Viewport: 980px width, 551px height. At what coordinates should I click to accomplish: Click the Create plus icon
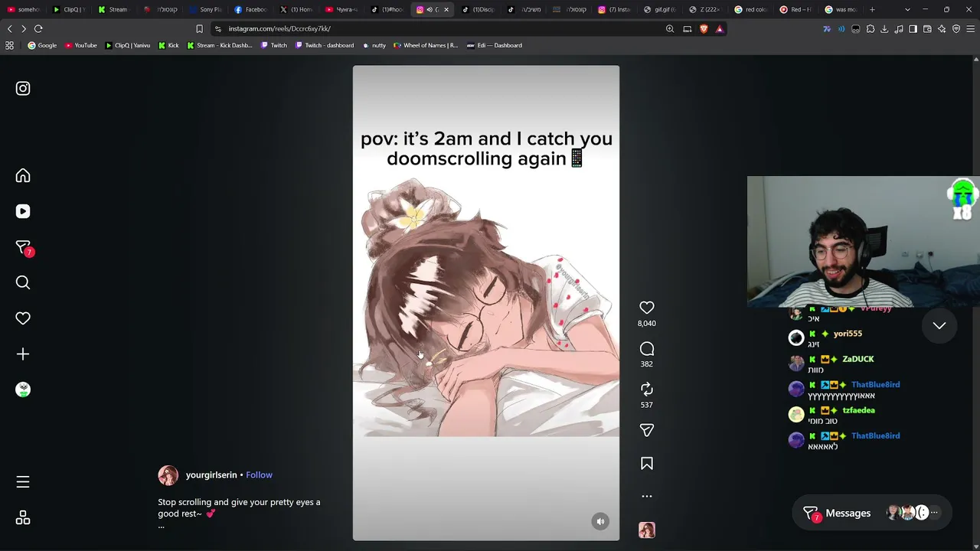pyautogui.click(x=23, y=354)
